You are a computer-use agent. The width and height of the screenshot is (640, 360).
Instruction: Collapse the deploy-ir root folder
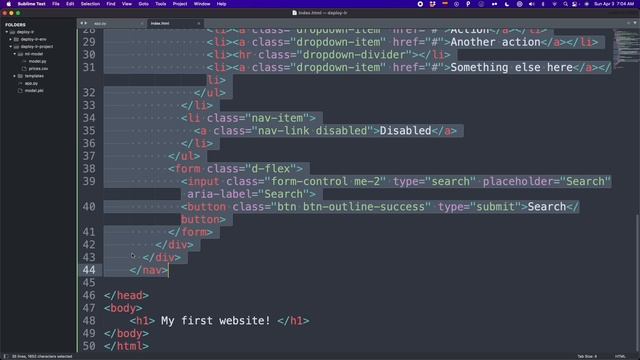(7, 32)
